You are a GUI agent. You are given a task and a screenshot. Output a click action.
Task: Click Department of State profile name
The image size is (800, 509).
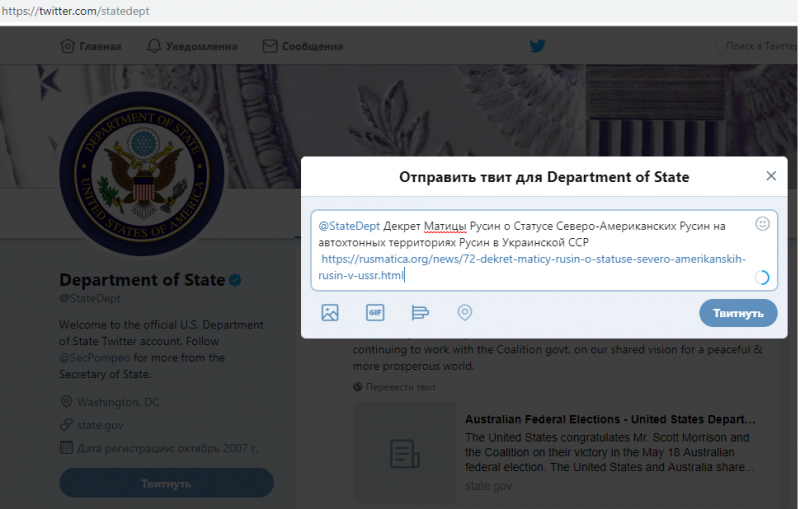(x=142, y=280)
